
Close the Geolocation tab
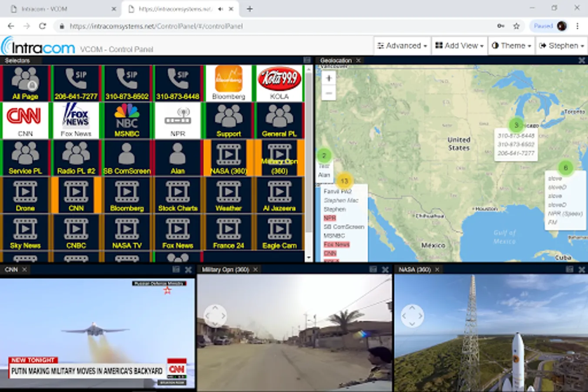coord(358,61)
